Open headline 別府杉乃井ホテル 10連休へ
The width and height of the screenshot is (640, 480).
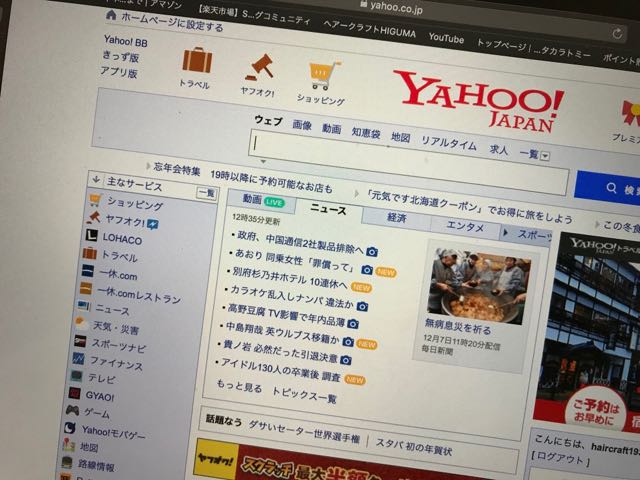point(289,278)
